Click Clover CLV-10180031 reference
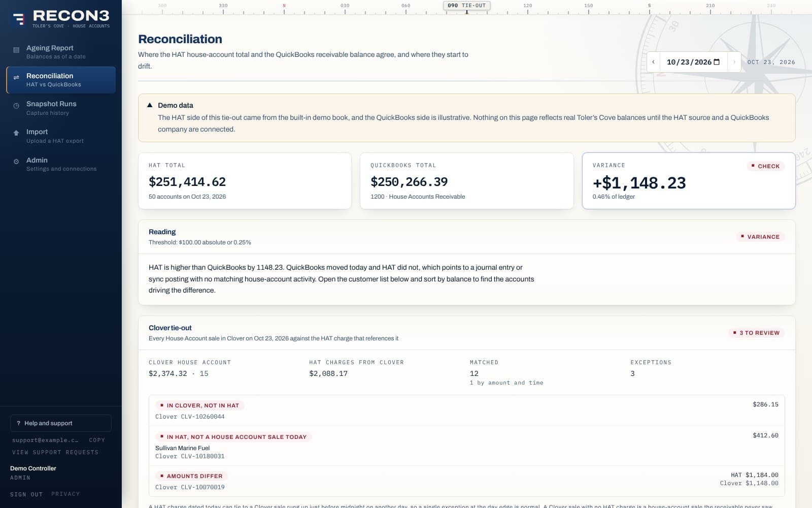Image resolution: width=812 pixels, height=508 pixels. click(190, 456)
